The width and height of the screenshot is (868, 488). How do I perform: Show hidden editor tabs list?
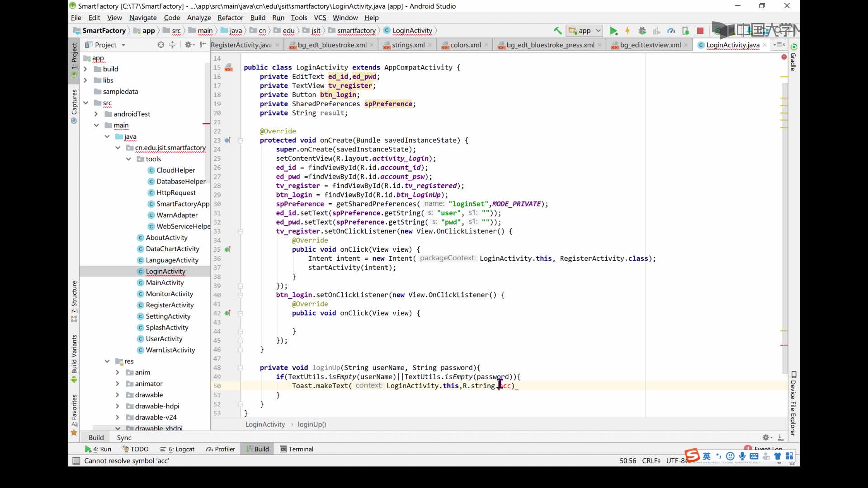[x=779, y=45]
